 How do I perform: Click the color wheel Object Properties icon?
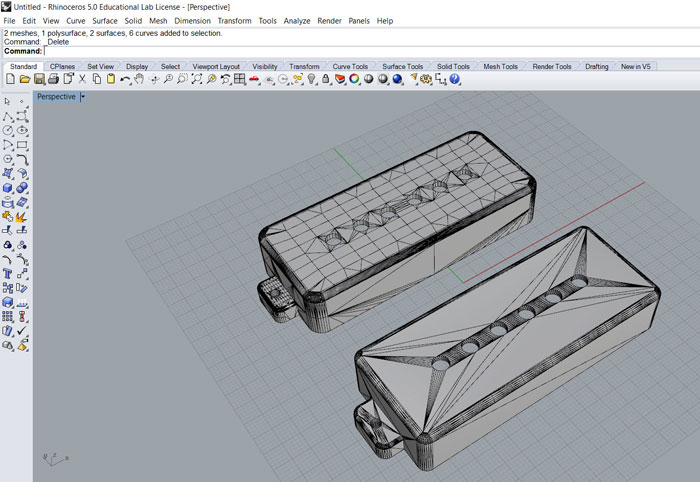354,79
